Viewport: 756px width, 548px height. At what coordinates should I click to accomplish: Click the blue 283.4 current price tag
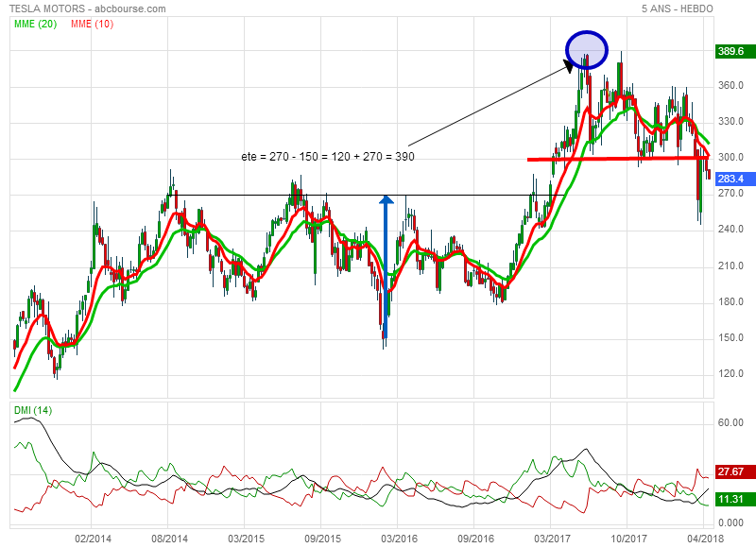click(x=735, y=179)
